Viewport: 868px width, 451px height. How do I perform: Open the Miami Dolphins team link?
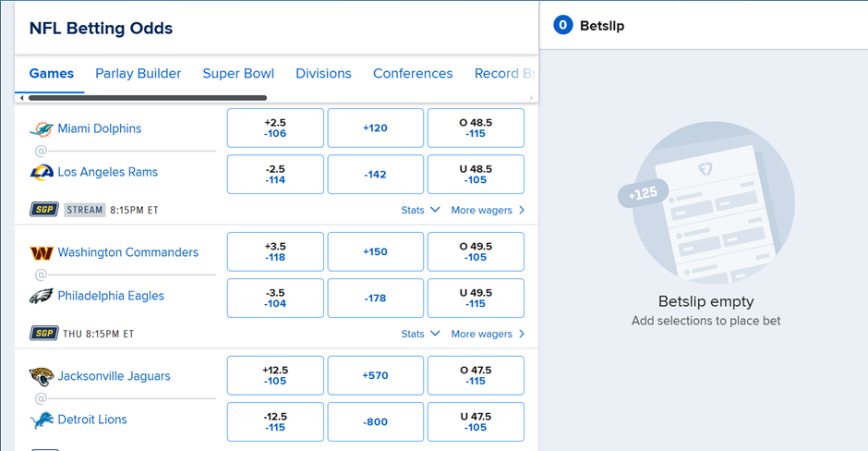click(x=100, y=128)
